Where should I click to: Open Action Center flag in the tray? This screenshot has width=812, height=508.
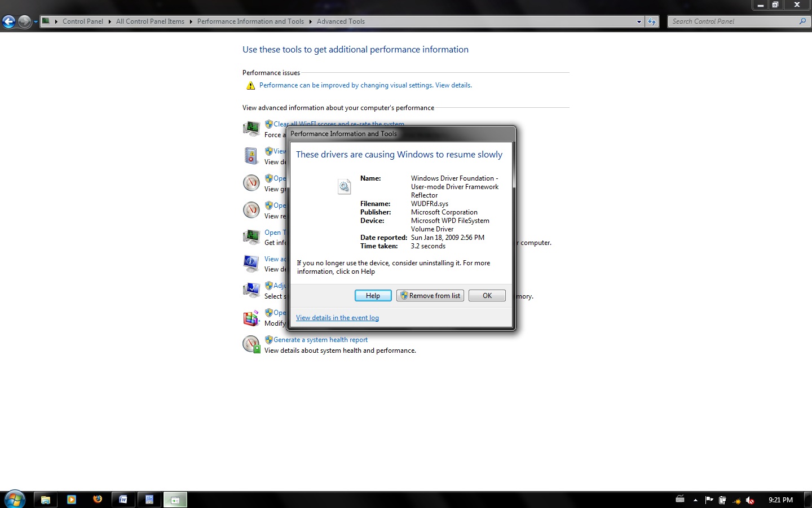[x=709, y=500]
